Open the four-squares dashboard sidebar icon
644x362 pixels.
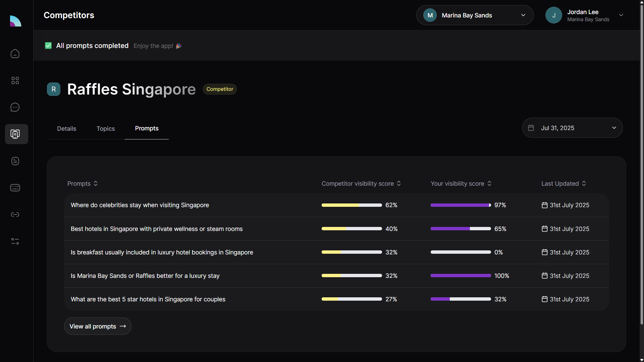[15, 80]
